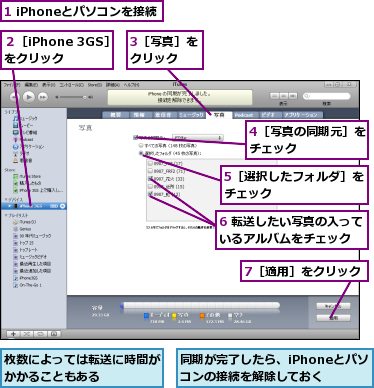Open the Genius playlist
The height and width of the screenshot is (388, 374).
click(x=22, y=229)
